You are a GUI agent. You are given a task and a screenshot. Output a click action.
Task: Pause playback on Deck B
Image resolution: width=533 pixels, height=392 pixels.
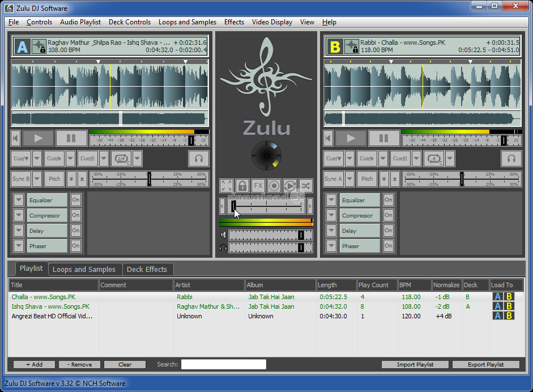pos(383,138)
